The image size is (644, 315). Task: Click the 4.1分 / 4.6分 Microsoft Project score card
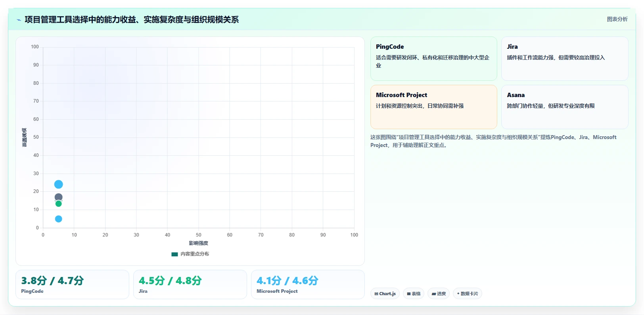point(308,284)
